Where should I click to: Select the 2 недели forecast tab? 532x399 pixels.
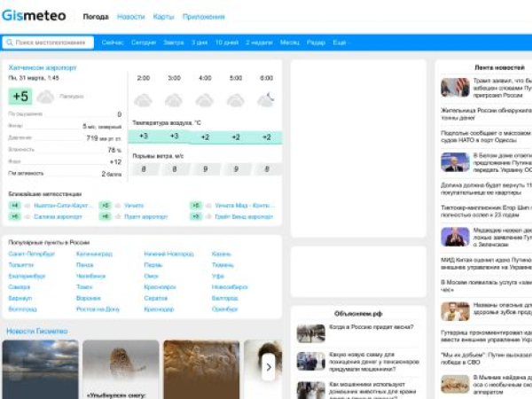(x=259, y=43)
